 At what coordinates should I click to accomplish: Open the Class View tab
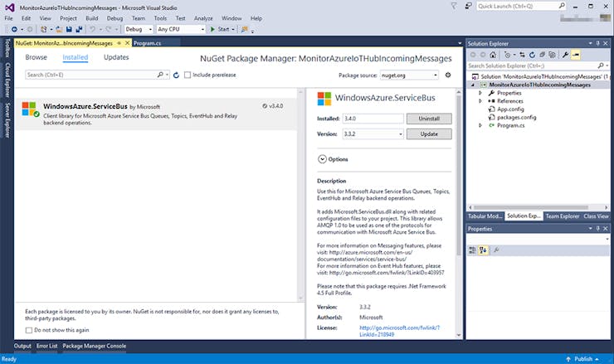(596, 216)
